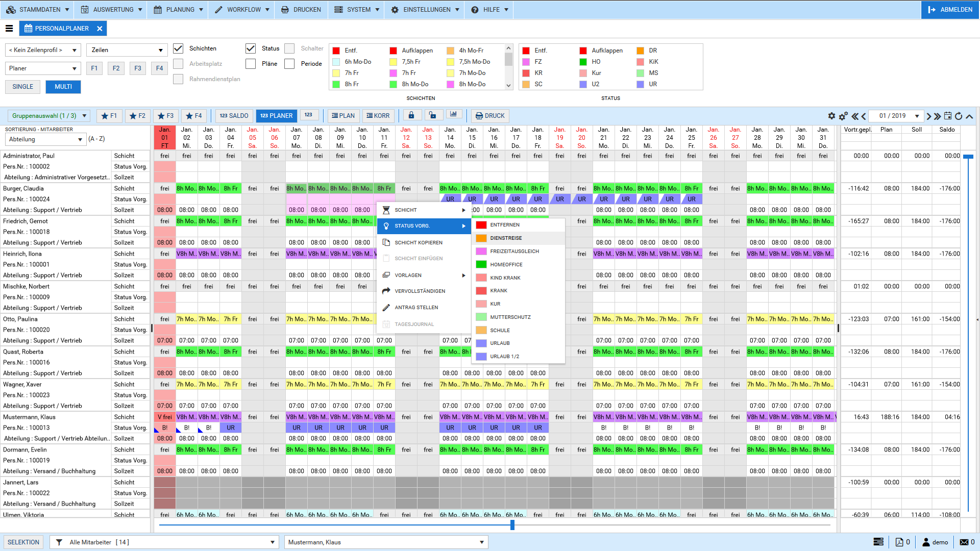Image resolution: width=980 pixels, height=551 pixels.
Task: Jump back with double left chevron
Action: pos(855,116)
